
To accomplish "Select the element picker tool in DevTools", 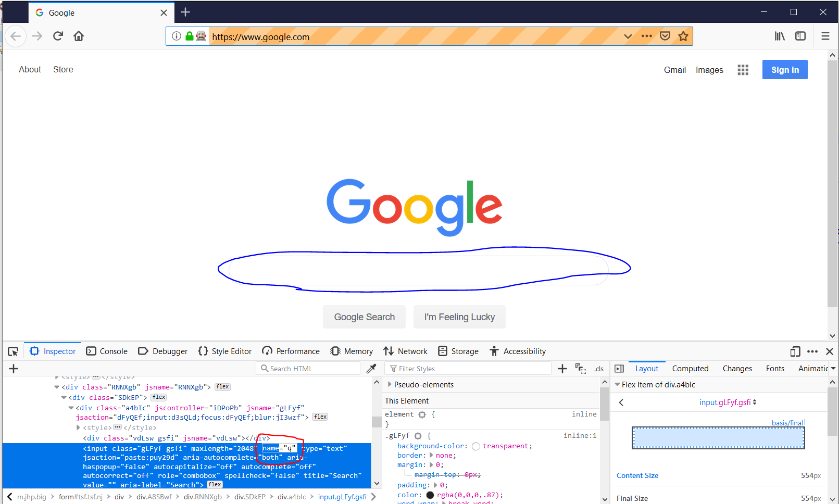I will [x=13, y=351].
